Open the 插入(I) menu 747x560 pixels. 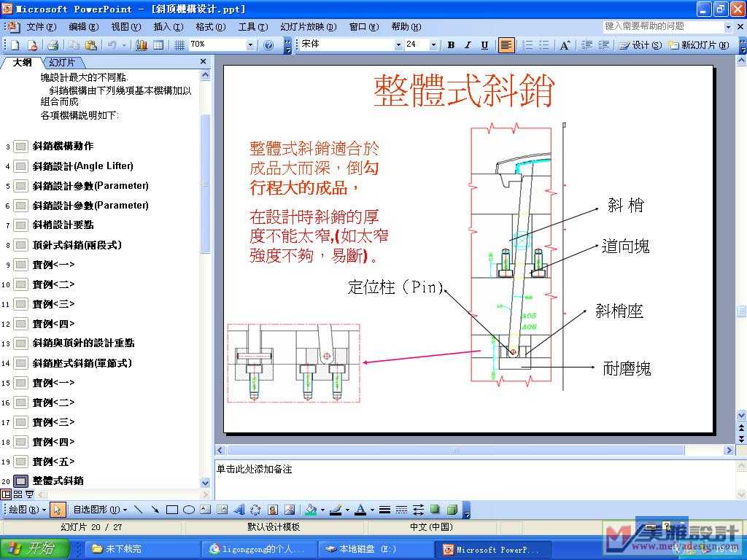(x=169, y=27)
